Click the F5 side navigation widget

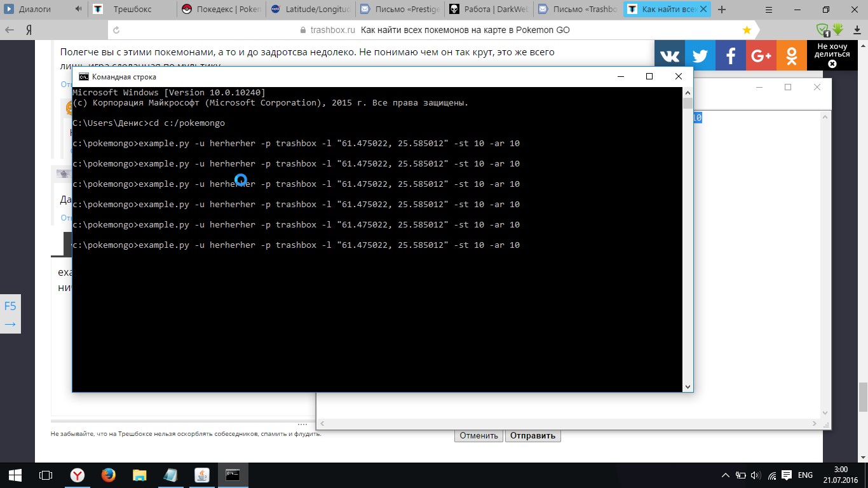point(10,314)
